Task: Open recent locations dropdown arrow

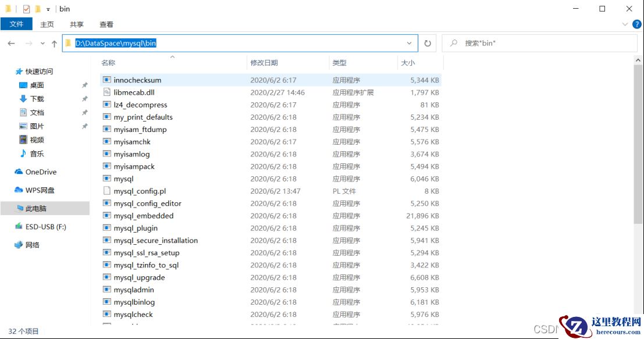Action: [42, 44]
